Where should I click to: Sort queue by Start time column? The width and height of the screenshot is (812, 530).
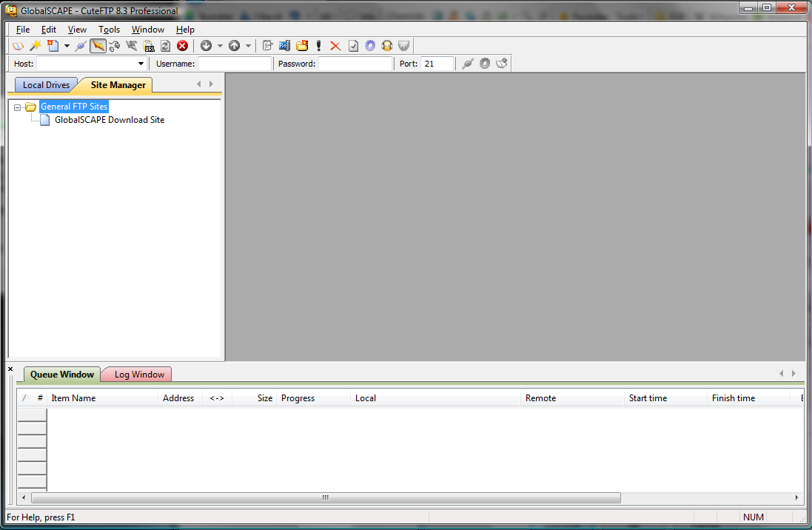click(665, 398)
